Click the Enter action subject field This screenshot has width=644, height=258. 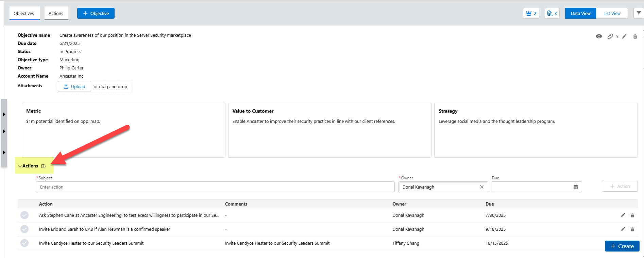pos(215,187)
